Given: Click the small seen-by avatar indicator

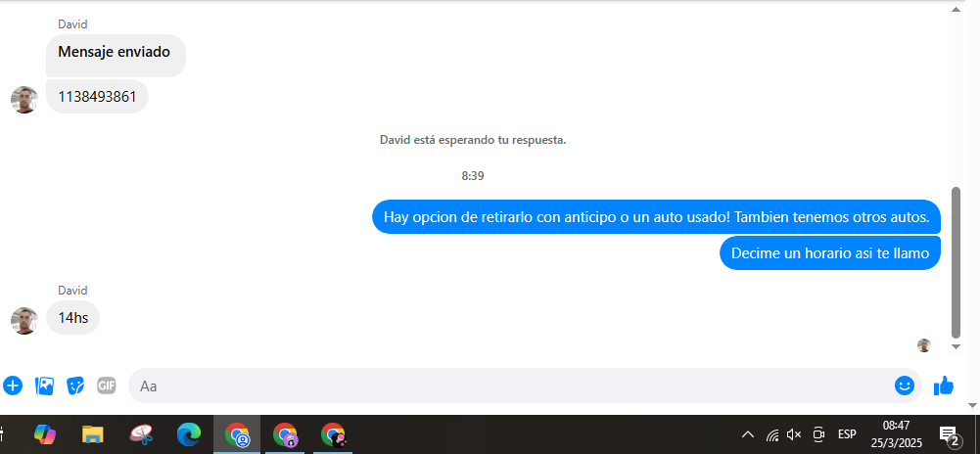Looking at the screenshot, I should [924, 345].
